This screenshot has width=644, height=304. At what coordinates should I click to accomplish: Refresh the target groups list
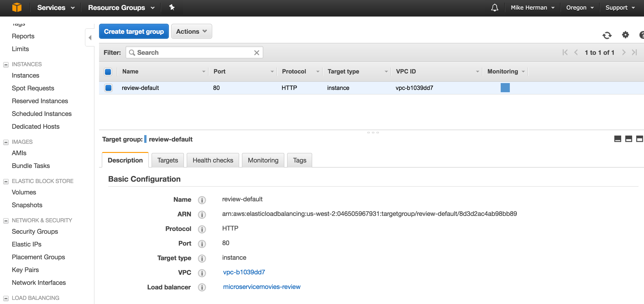[607, 35]
